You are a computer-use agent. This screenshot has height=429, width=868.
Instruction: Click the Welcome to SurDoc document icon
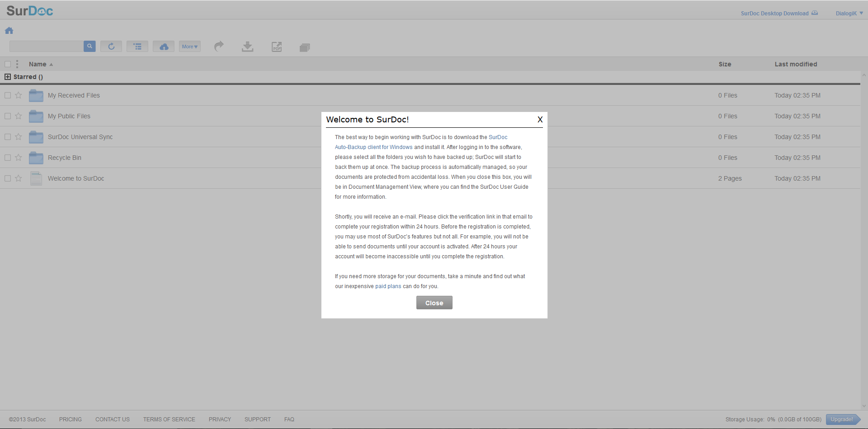36,178
